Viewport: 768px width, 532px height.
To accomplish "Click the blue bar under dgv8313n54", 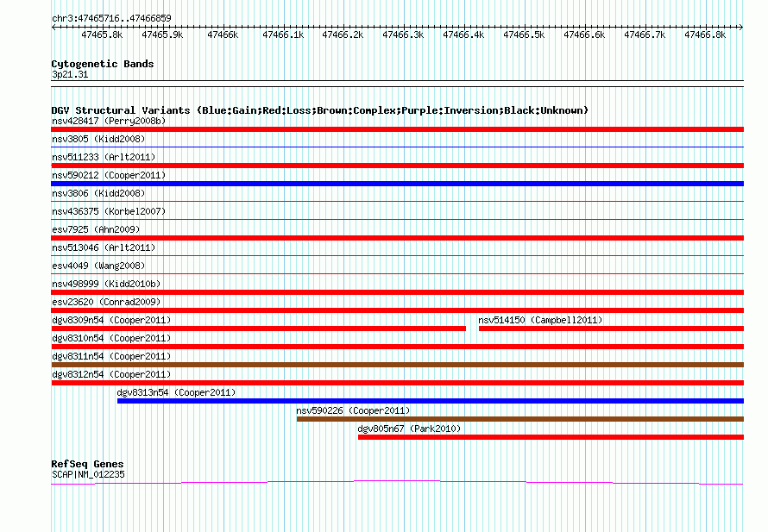I will 431,401.
